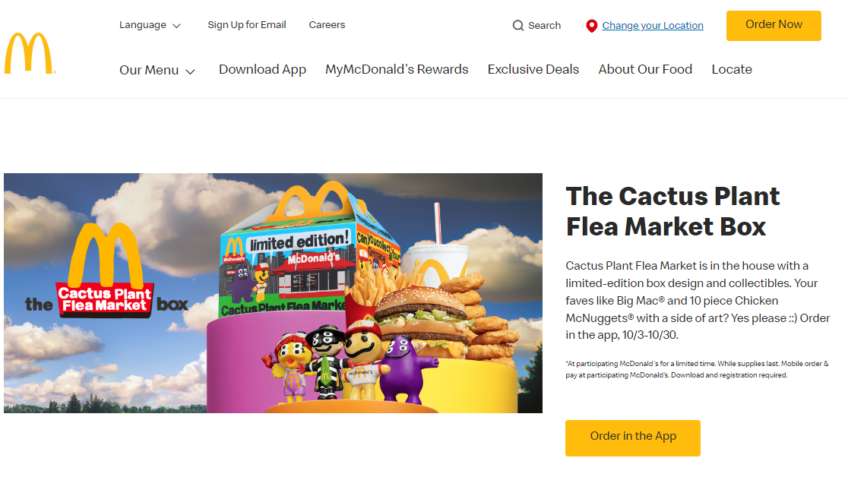Click Locate in the navigation bar
Screen dimensions: 848x477
tap(732, 70)
